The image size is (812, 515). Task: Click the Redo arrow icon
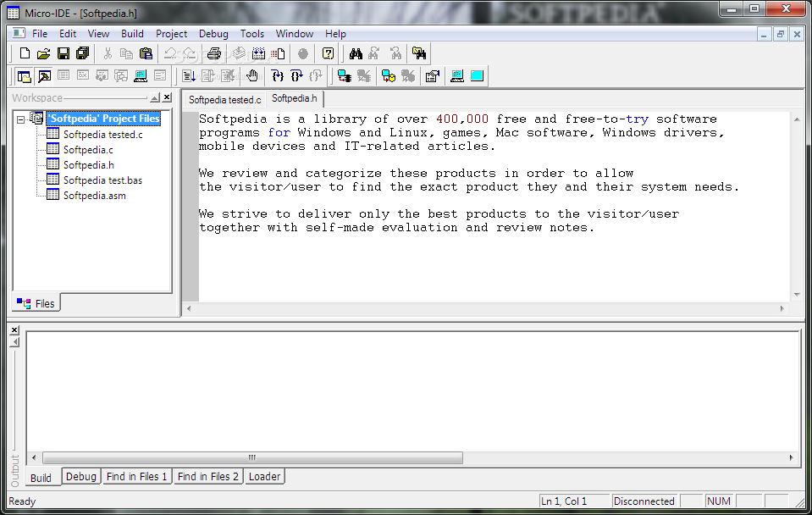(189, 53)
